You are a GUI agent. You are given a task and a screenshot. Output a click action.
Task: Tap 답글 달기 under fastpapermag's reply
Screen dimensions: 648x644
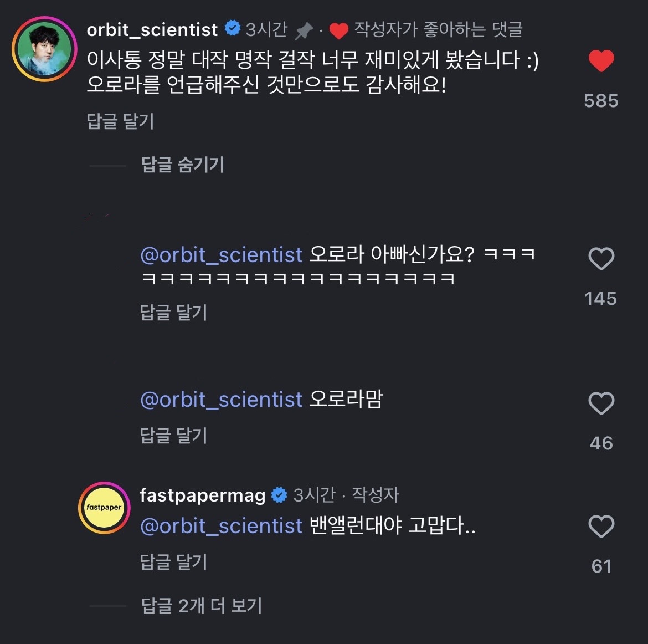pyautogui.click(x=173, y=562)
